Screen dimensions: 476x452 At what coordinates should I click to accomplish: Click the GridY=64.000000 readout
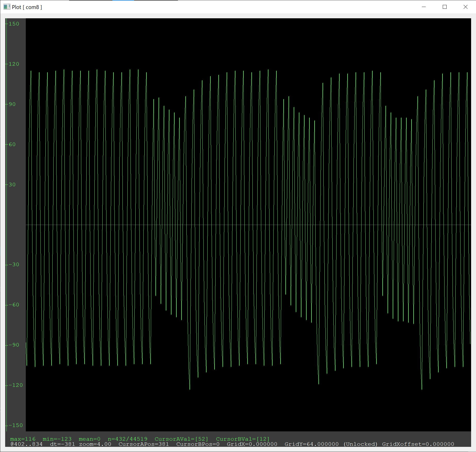312,444
